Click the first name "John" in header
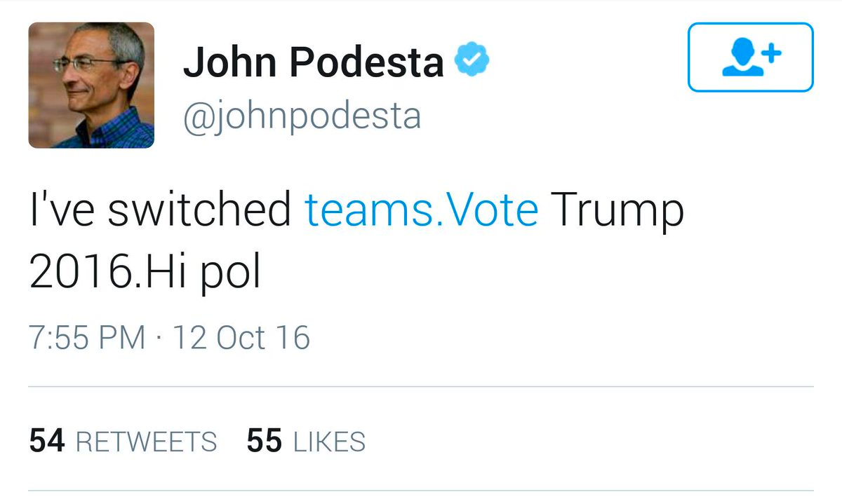The height and width of the screenshot is (504, 842). click(x=229, y=63)
